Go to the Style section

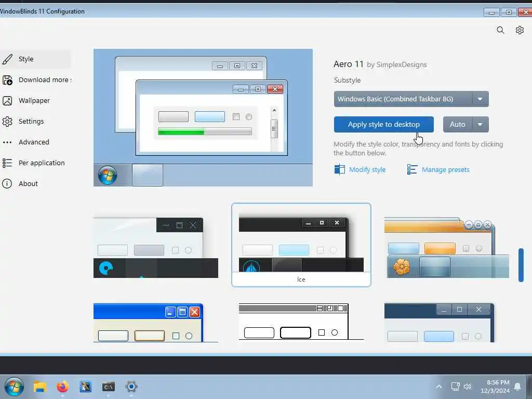point(35,59)
